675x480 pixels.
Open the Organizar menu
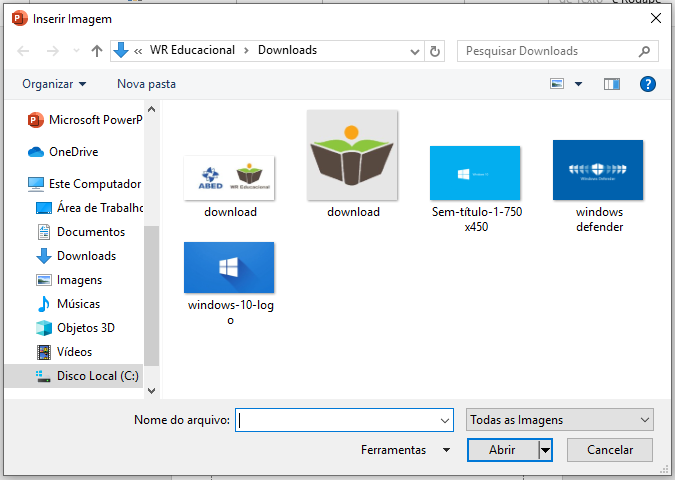[54, 84]
